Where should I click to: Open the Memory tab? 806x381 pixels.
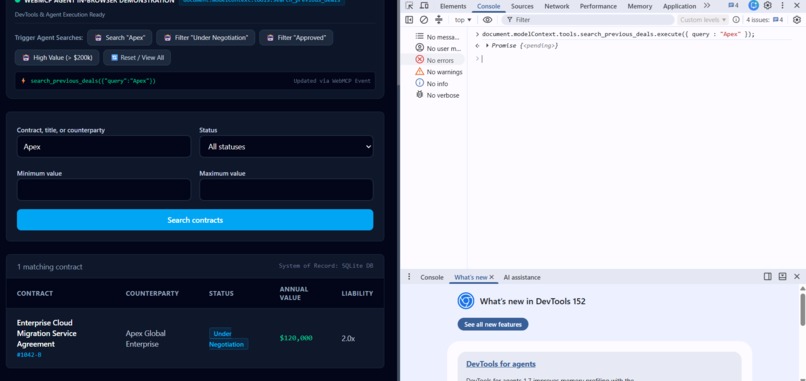tap(639, 6)
